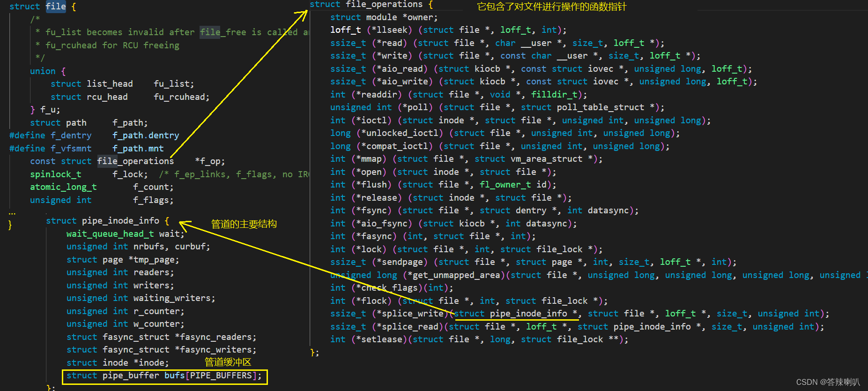
Task: Click the '(*fasync)' function pointer line
Action: tap(433, 236)
